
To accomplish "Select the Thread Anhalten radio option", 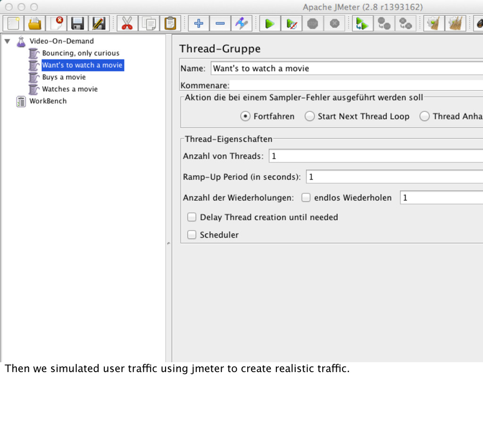I will pos(425,116).
